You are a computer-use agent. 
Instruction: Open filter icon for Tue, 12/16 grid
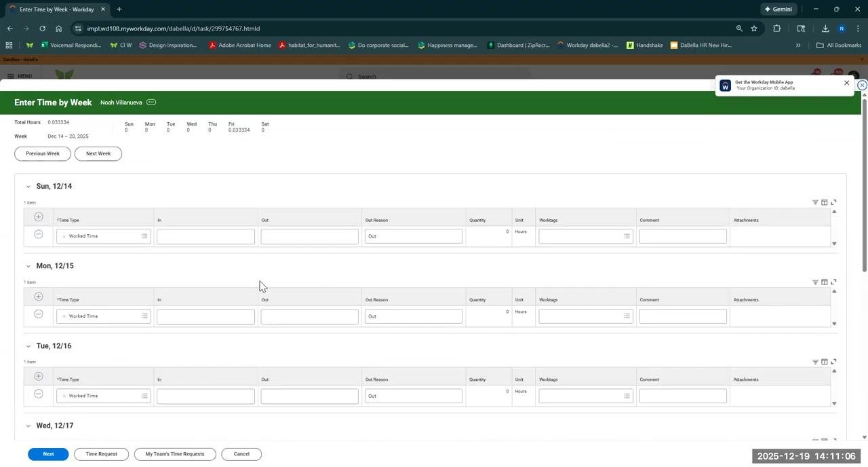pyautogui.click(x=815, y=362)
